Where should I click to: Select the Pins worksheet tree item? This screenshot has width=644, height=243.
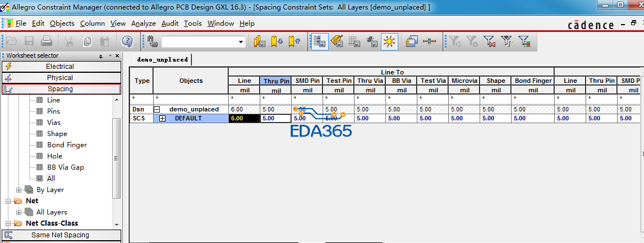point(53,111)
